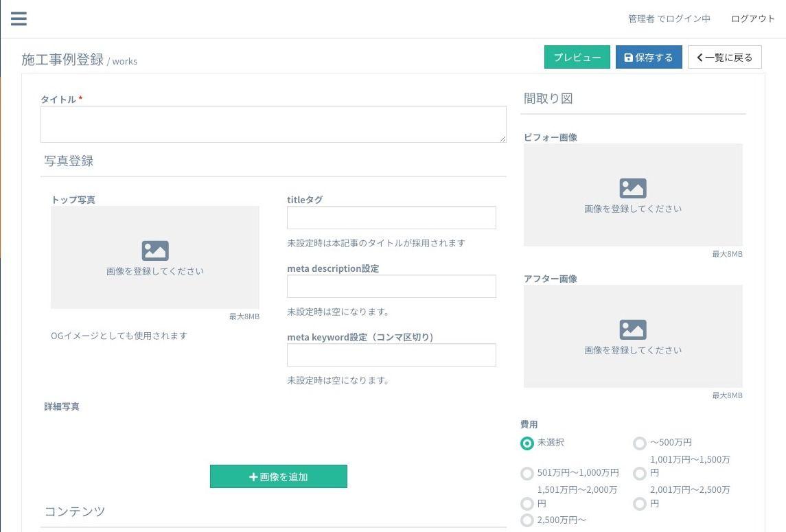
Task: Click the after image placeholder icon
Action: click(x=632, y=329)
